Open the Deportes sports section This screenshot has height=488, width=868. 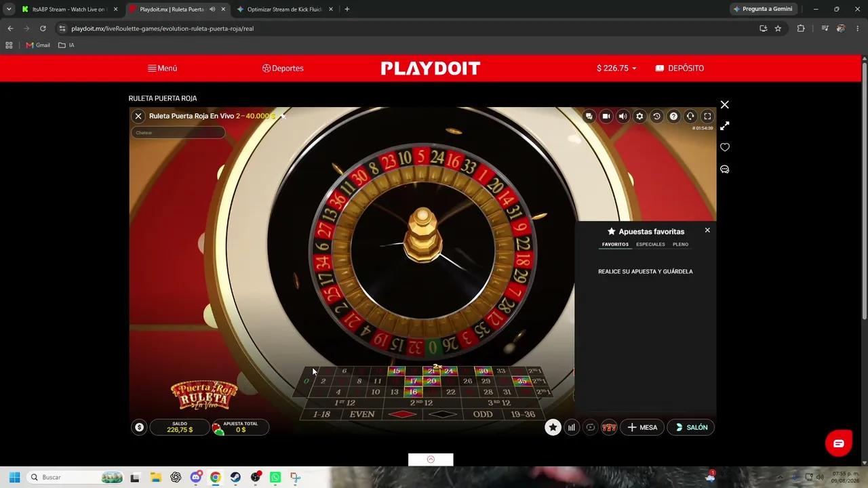click(x=283, y=68)
